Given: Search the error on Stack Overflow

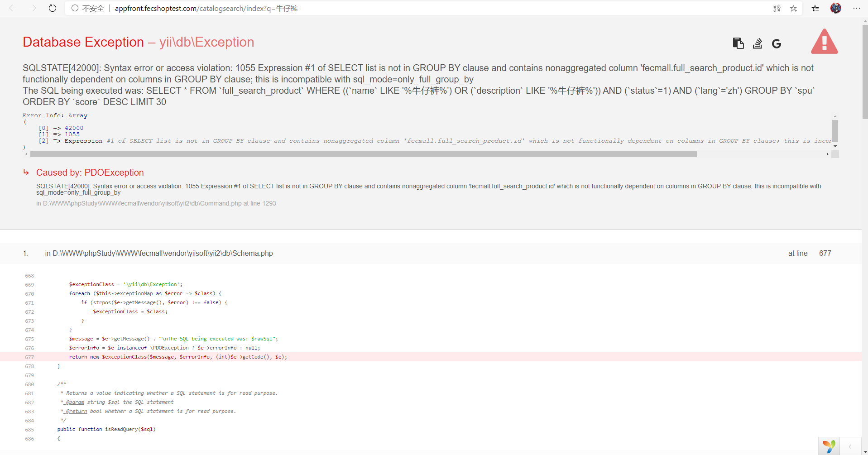Looking at the screenshot, I should tap(758, 43).
